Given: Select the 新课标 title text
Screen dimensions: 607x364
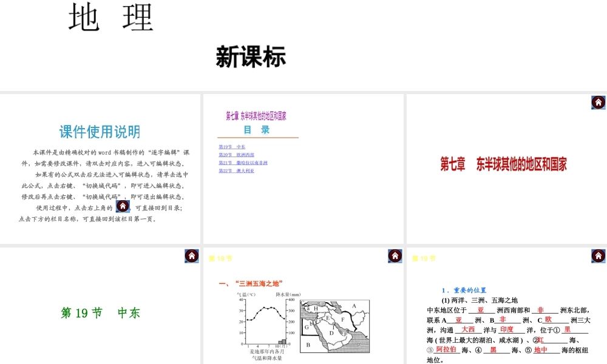Looking at the screenshot, I should [251, 57].
